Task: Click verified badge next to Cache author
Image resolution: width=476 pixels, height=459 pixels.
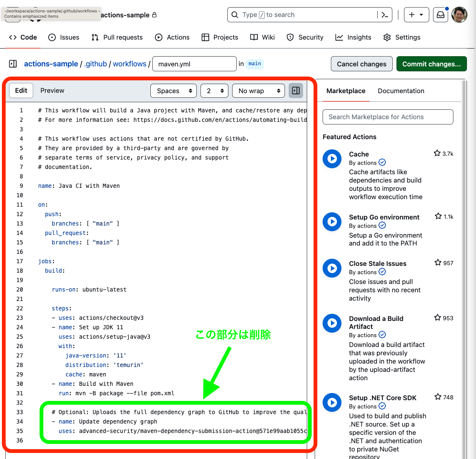Action: pos(382,162)
